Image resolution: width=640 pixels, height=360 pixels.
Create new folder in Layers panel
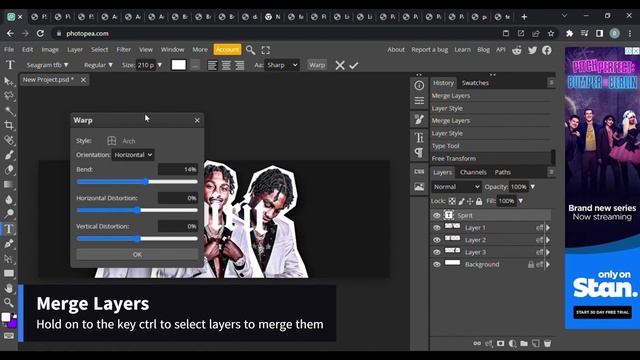524,343
